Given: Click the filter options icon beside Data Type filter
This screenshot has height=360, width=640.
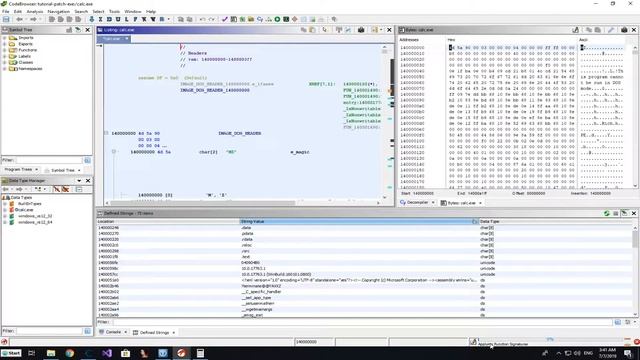Looking at the screenshot, I should tap(87, 331).
